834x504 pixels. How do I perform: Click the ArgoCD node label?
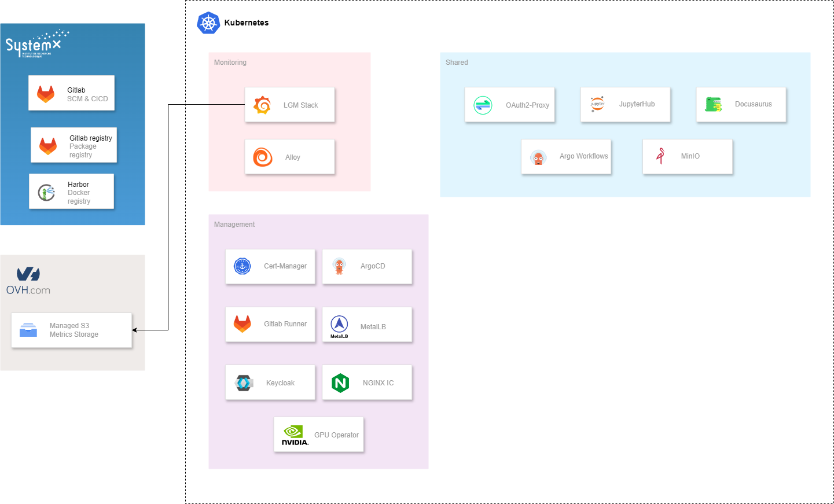coord(373,266)
